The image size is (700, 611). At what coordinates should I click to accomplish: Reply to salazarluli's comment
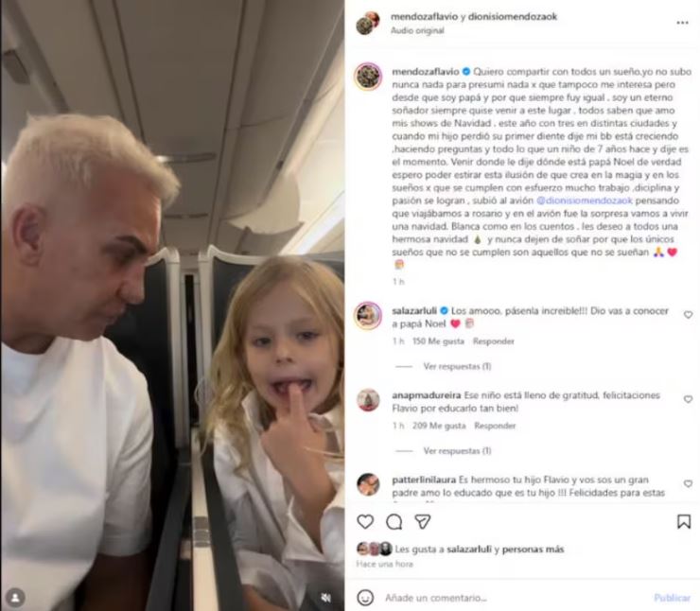[493, 341]
